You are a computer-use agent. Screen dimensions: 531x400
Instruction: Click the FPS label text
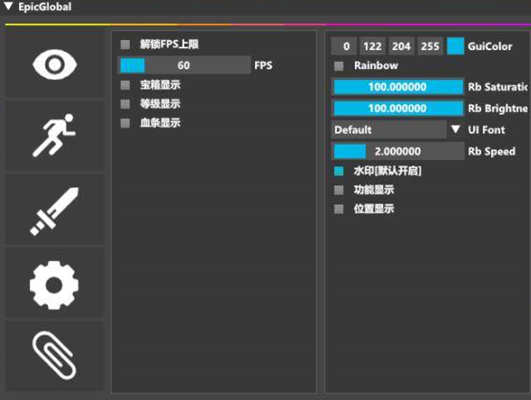(263, 65)
